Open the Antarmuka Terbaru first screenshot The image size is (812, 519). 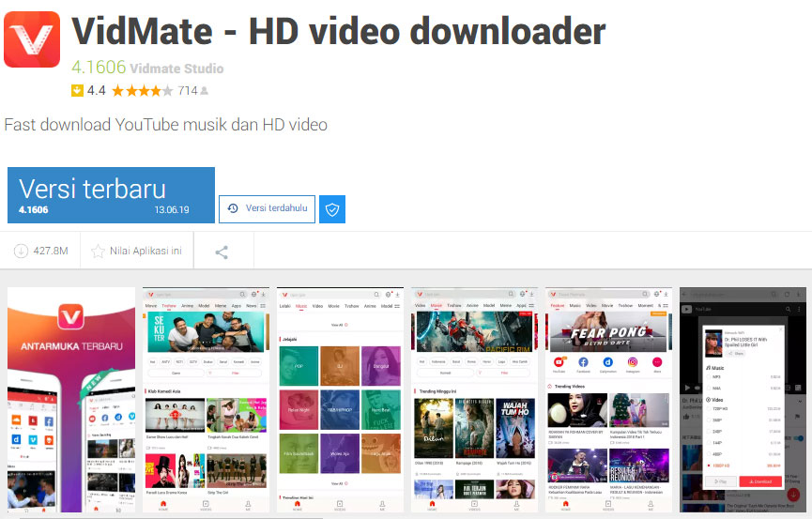(71, 400)
